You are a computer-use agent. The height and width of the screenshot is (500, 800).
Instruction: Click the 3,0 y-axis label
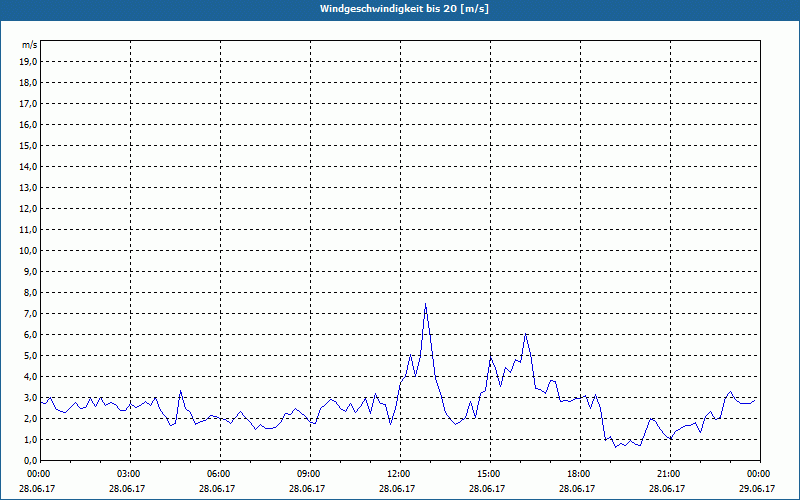(x=31, y=397)
